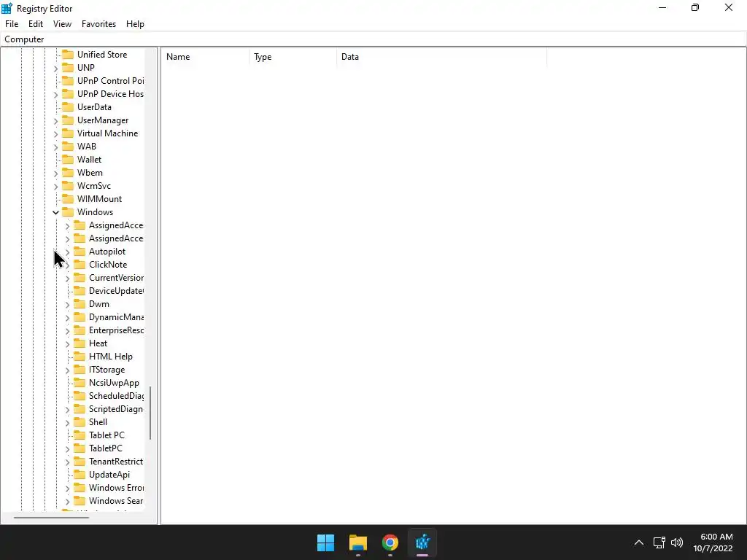The image size is (747, 560).
Task: Open the View menu
Action: click(63, 24)
